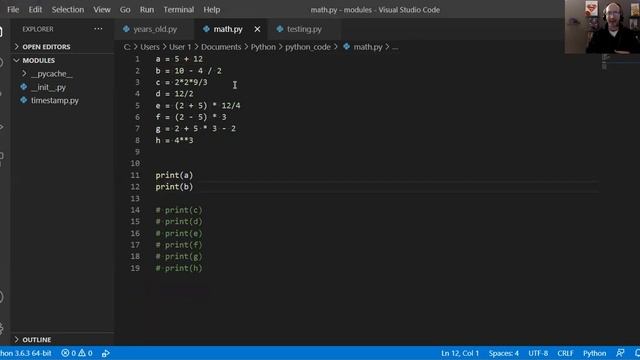Click the feedback icon in status bar
This screenshot has height=360, width=640.
[620, 353]
